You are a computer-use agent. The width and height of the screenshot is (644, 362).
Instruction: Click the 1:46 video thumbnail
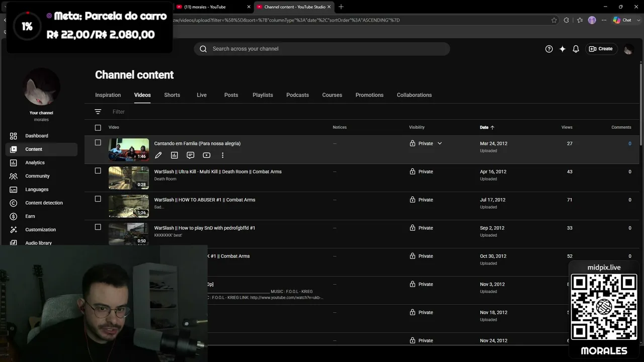pos(129,150)
